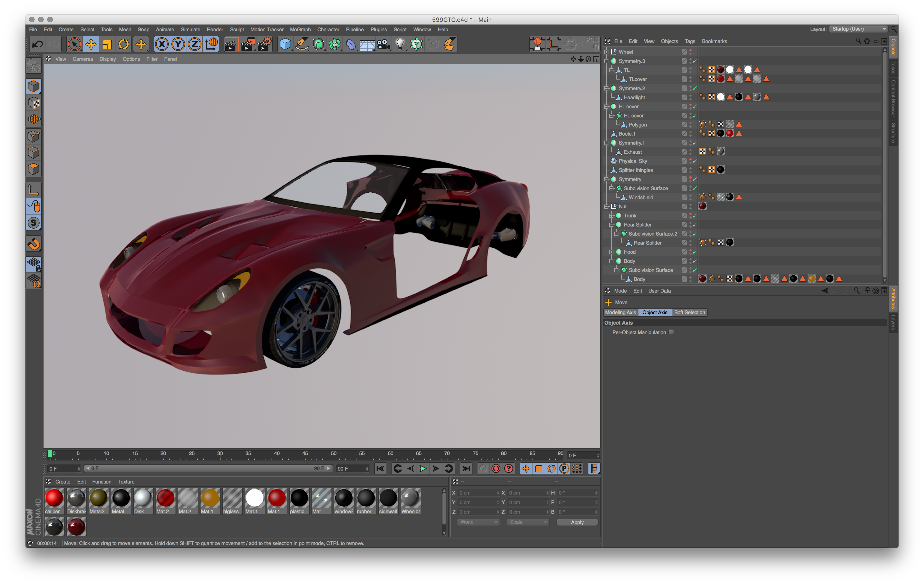Image resolution: width=924 pixels, height=584 pixels.
Task: Open viewport Cameras menu
Action: point(83,59)
